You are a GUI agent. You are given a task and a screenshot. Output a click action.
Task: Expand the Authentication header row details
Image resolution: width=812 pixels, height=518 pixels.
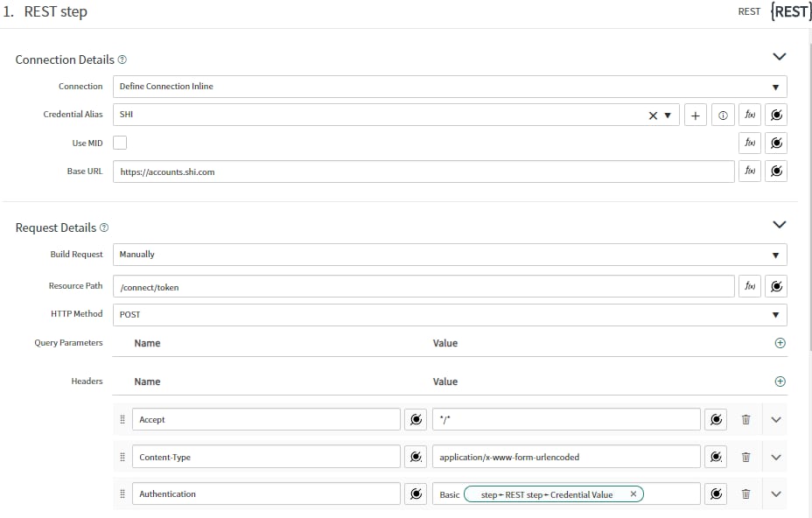pyautogui.click(x=774, y=493)
